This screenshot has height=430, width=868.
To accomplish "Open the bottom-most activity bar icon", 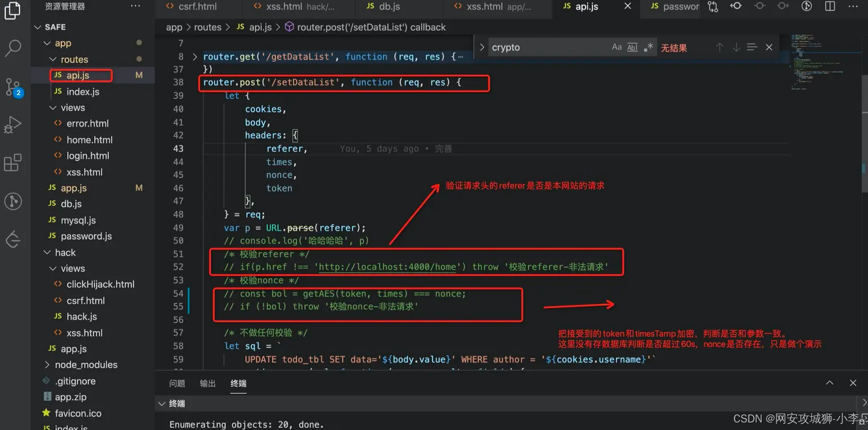I will pyautogui.click(x=13, y=239).
